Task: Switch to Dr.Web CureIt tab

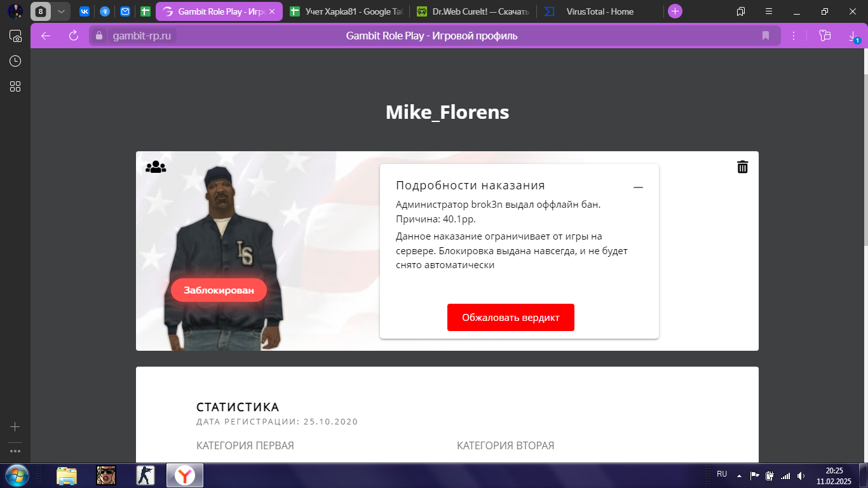Action: (x=473, y=11)
